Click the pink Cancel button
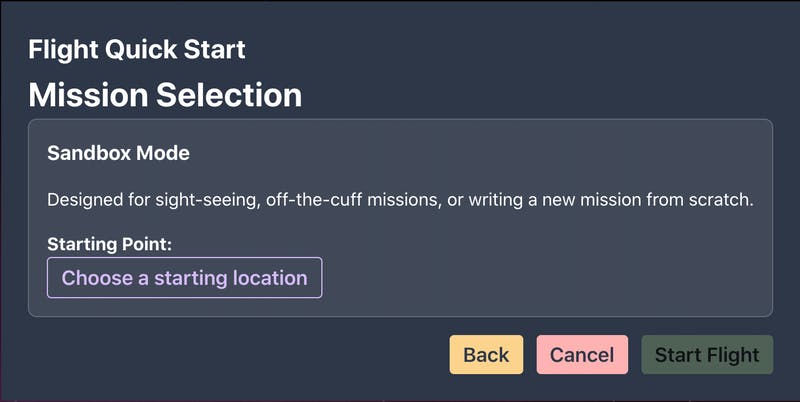 (582, 355)
